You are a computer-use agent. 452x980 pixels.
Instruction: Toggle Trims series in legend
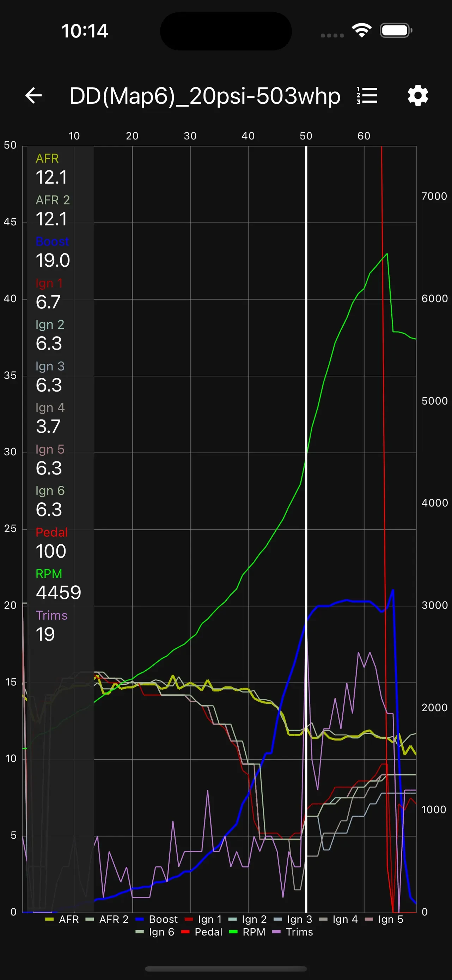(x=293, y=932)
